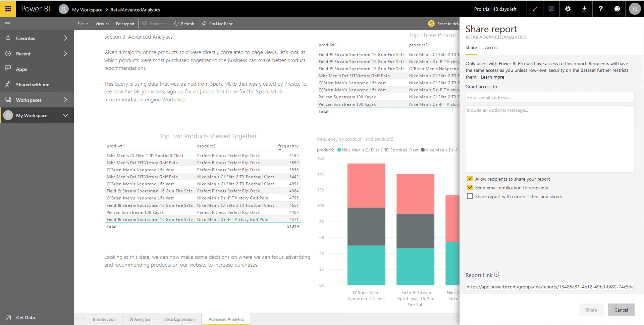Click the Report Link info icon
644x325 pixels.
point(497,274)
